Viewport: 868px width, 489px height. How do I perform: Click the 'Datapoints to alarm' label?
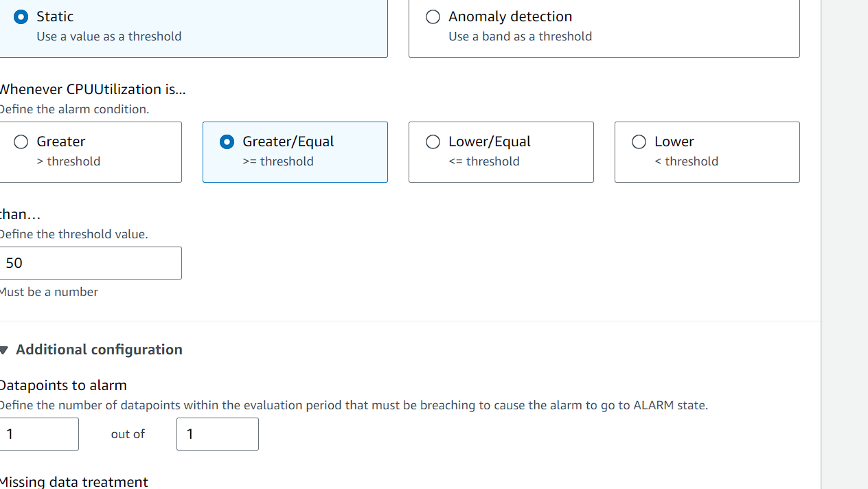[x=63, y=385]
